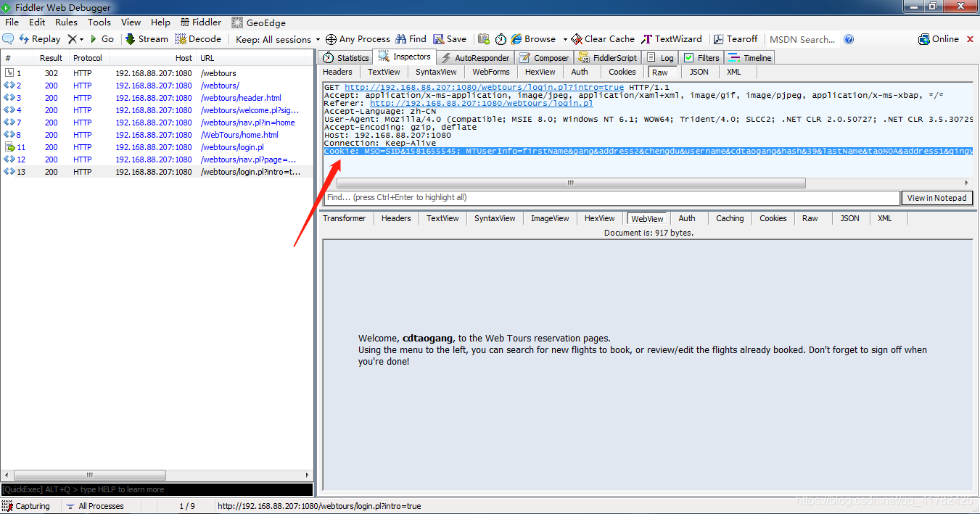Select the response Caching tab

[x=730, y=218]
